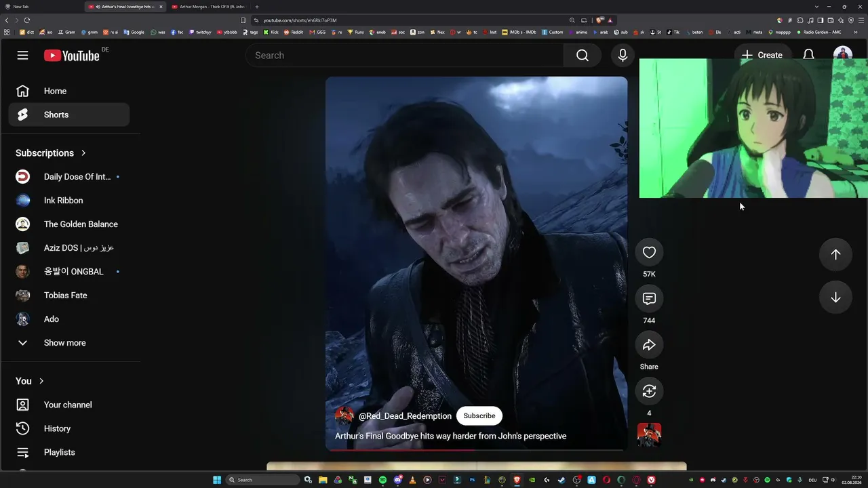Open Aziz DOS subscription
This screenshot has height=488, width=868.
[x=68, y=248]
